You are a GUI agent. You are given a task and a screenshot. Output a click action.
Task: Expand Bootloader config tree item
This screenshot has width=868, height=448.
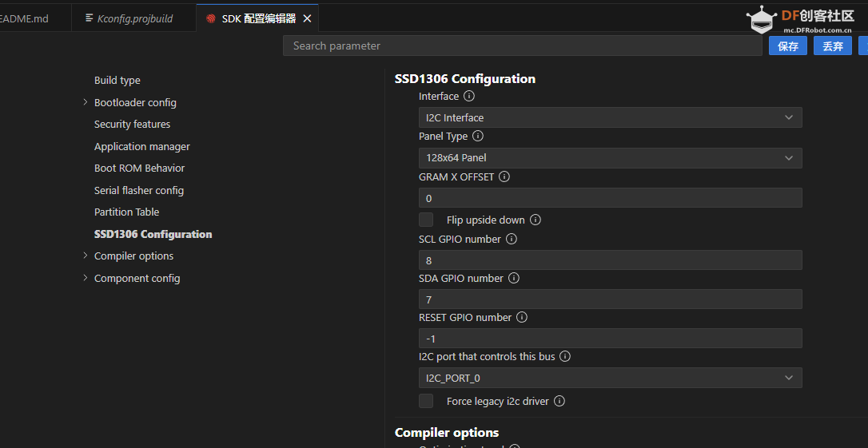pos(86,102)
